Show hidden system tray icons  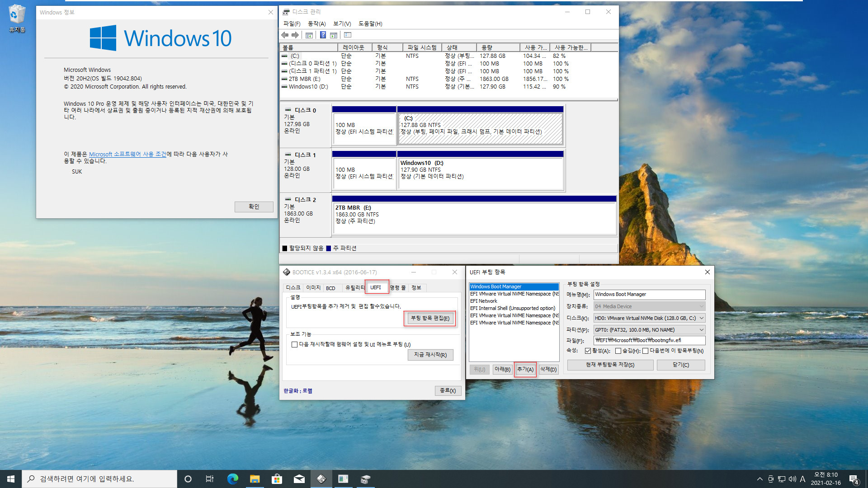coord(759,479)
